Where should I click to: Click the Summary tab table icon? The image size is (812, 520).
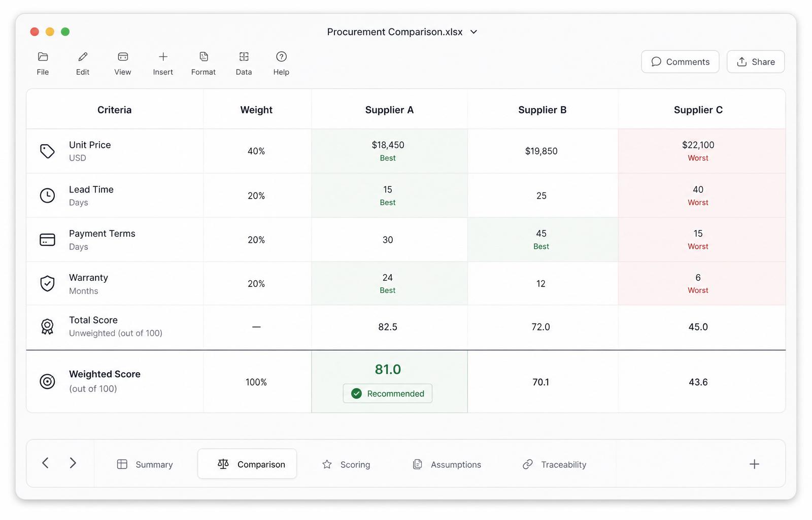(122, 464)
